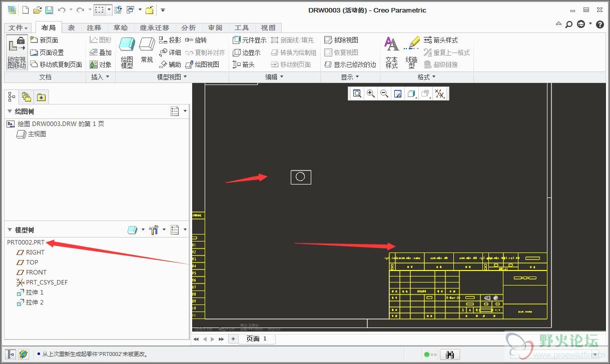Image resolution: width=610 pixels, height=364 pixels.
Task: Click 显示已修改的边 (show modified edges)
Action: pyautogui.click(x=350, y=64)
